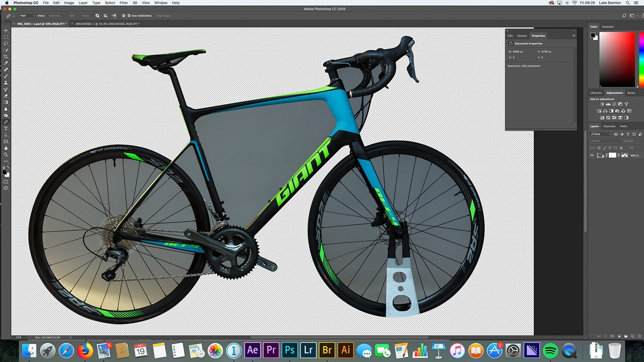Open the layer filter Kind dropdown
The image size is (644, 362).
[x=601, y=134]
